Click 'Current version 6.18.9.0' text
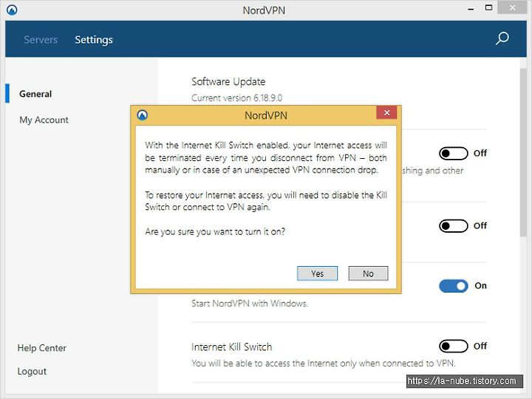Viewport: 532px width, 399px height. coord(237,98)
